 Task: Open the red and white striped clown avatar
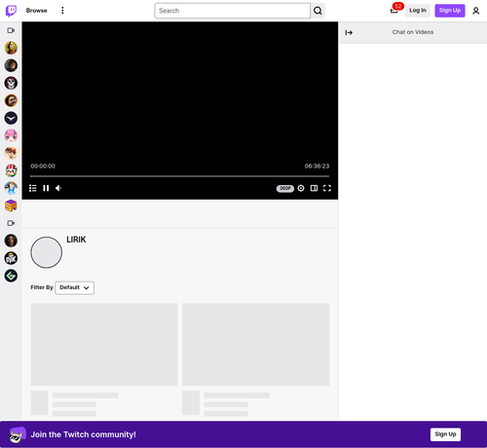pos(11,170)
